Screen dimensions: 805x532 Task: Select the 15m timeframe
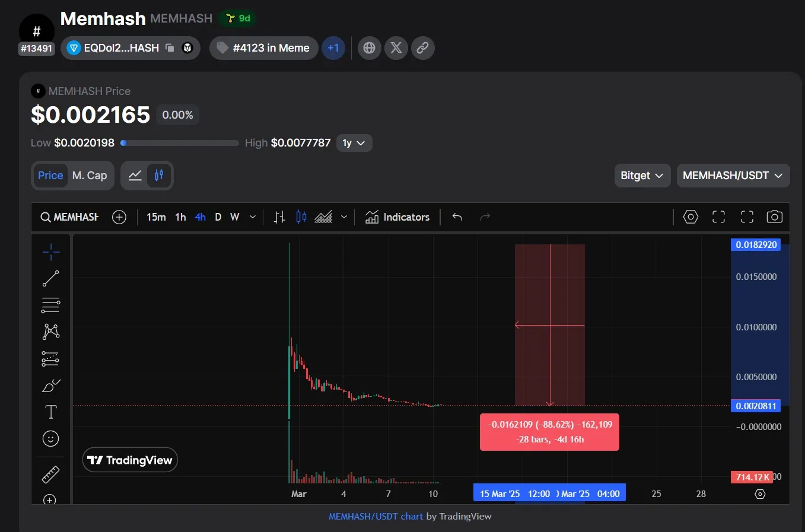click(156, 217)
